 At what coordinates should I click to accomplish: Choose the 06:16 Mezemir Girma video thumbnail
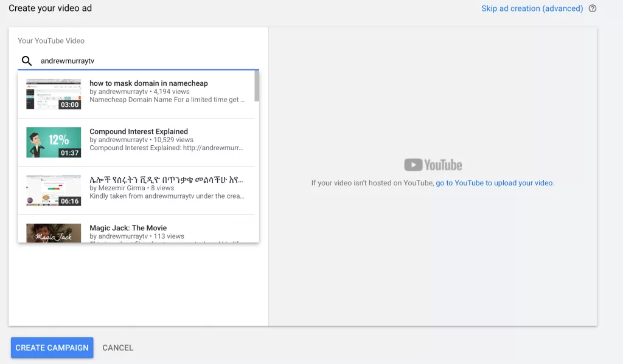pyautogui.click(x=54, y=191)
